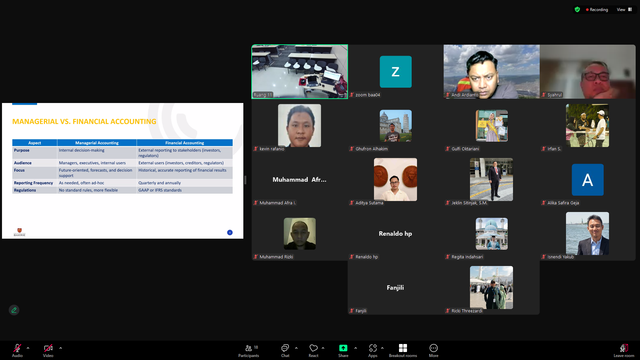Select Irfan S.'s profile picture
640x360 pixels.
tap(587, 125)
